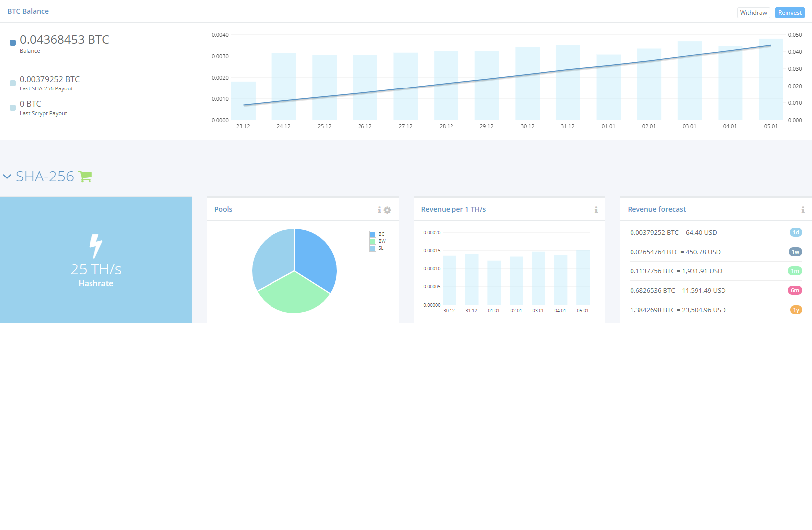The height and width of the screenshot is (530, 812).
Task: Click the lightning bolt hashrate icon
Action: click(96, 246)
